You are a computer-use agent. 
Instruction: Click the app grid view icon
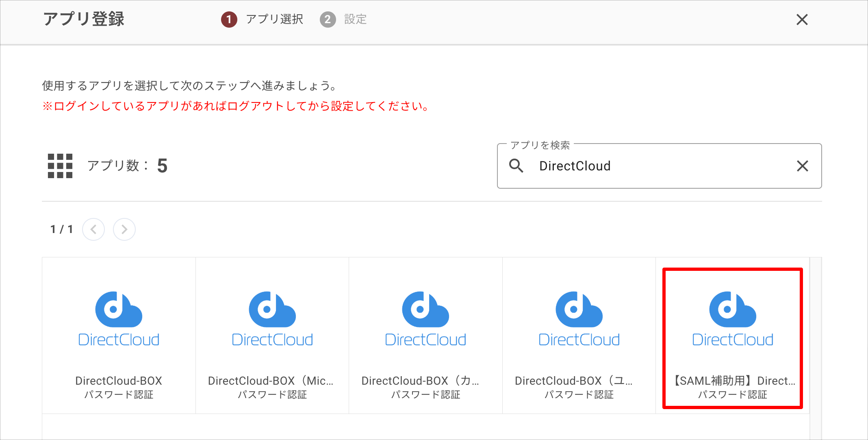(60, 166)
